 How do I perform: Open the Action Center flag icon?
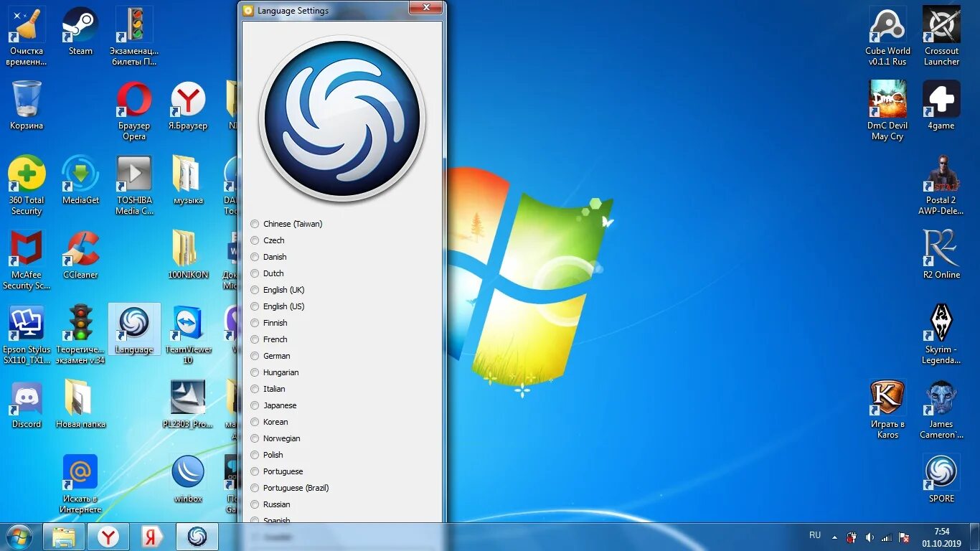click(905, 537)
